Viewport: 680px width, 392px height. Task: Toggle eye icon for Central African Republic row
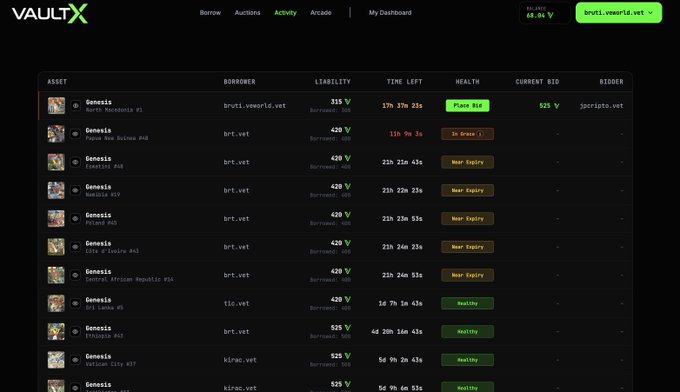75,275
